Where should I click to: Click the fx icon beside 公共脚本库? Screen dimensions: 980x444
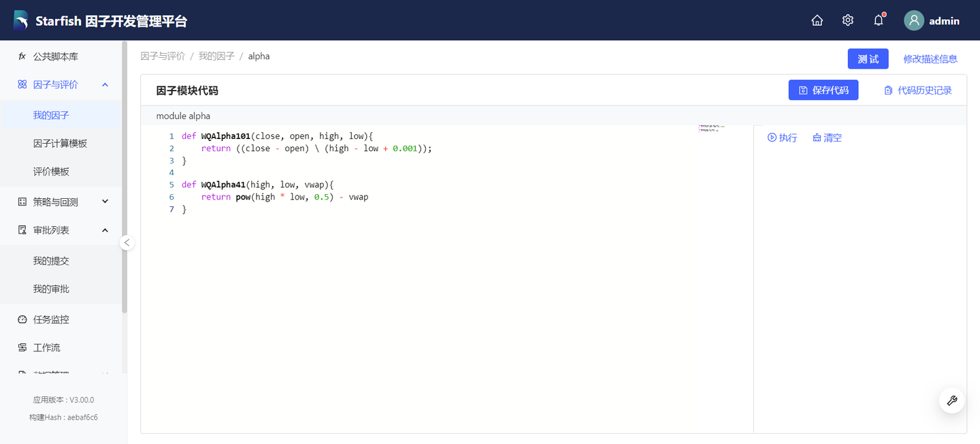pos(22,57)
